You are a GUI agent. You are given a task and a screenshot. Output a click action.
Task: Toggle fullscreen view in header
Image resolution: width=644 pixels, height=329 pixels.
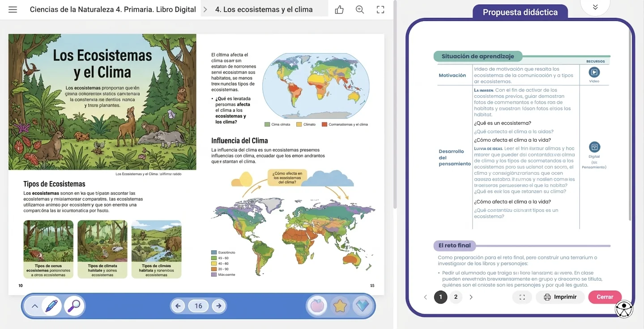(380, 9)
